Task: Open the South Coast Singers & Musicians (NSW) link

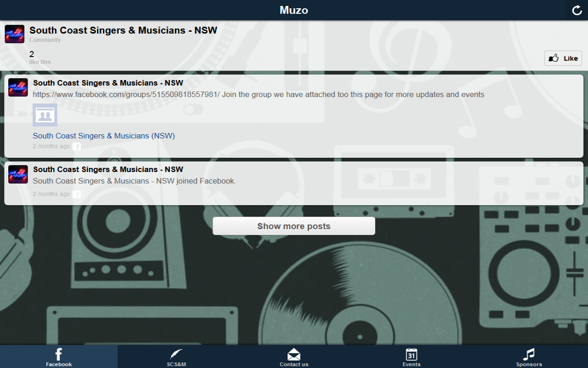Action: pyautogui.click(x=104, y=136)
